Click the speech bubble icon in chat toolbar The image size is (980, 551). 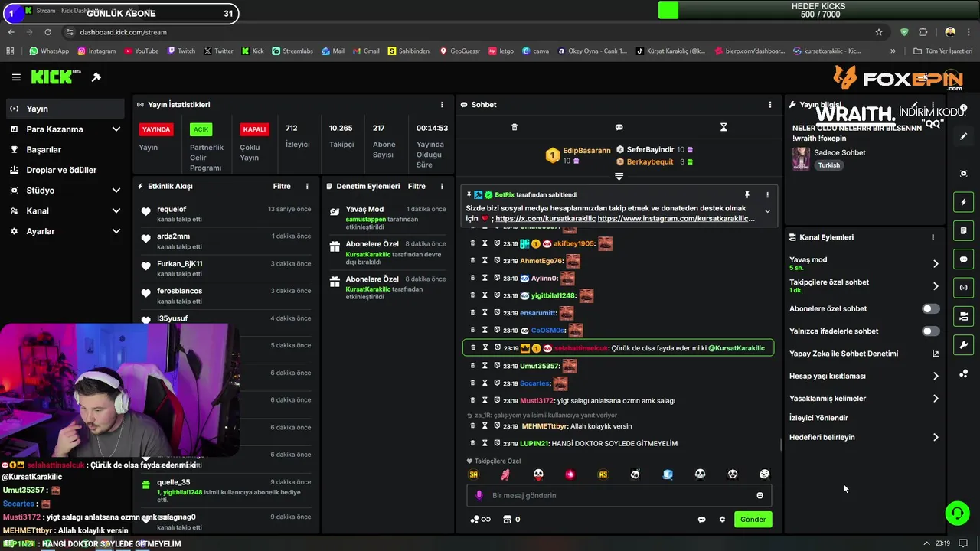pos(619,127)
